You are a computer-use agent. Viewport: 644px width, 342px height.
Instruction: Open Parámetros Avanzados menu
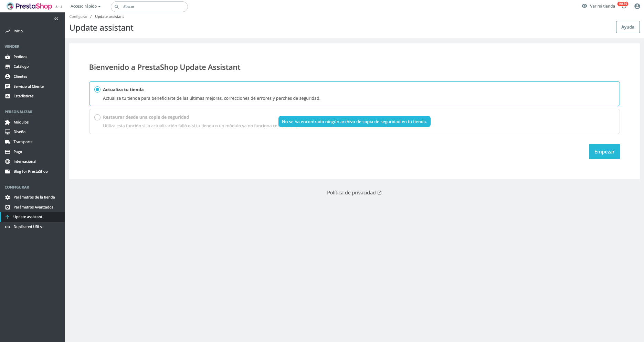(x=32, y=207)
